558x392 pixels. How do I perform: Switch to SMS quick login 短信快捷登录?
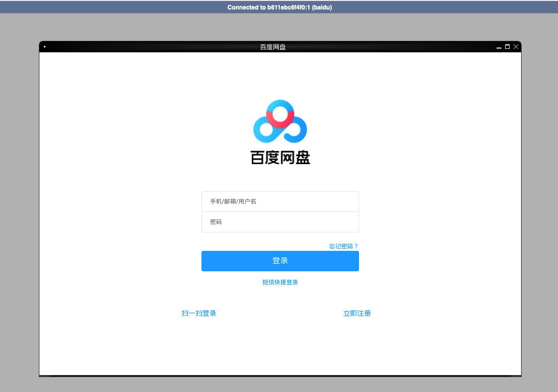pyautogui.click(x=279, y=282)
